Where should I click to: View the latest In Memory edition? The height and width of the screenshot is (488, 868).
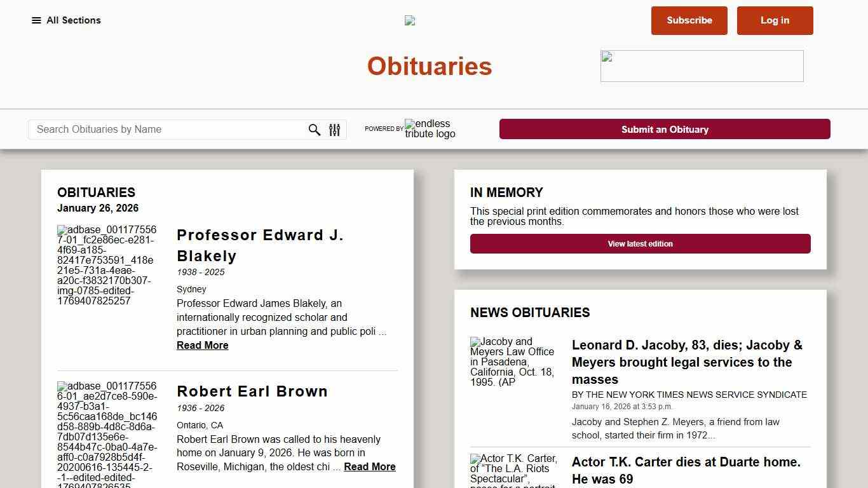pos(640,243)
